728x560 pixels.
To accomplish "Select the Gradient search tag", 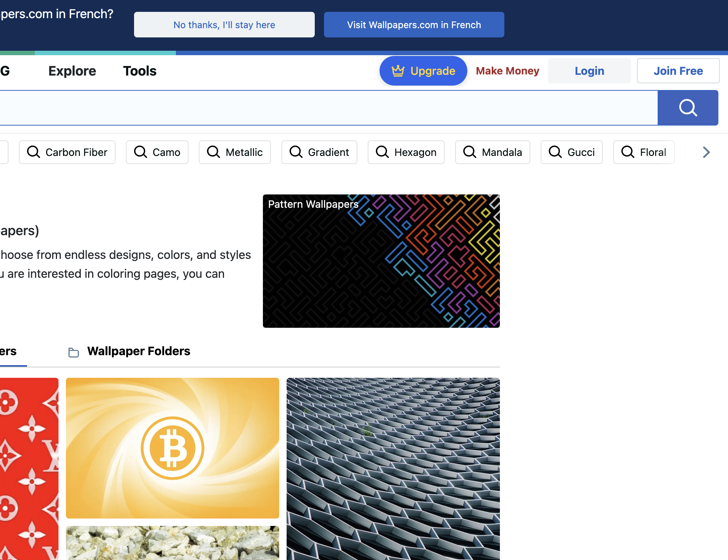I will point(319,152).
